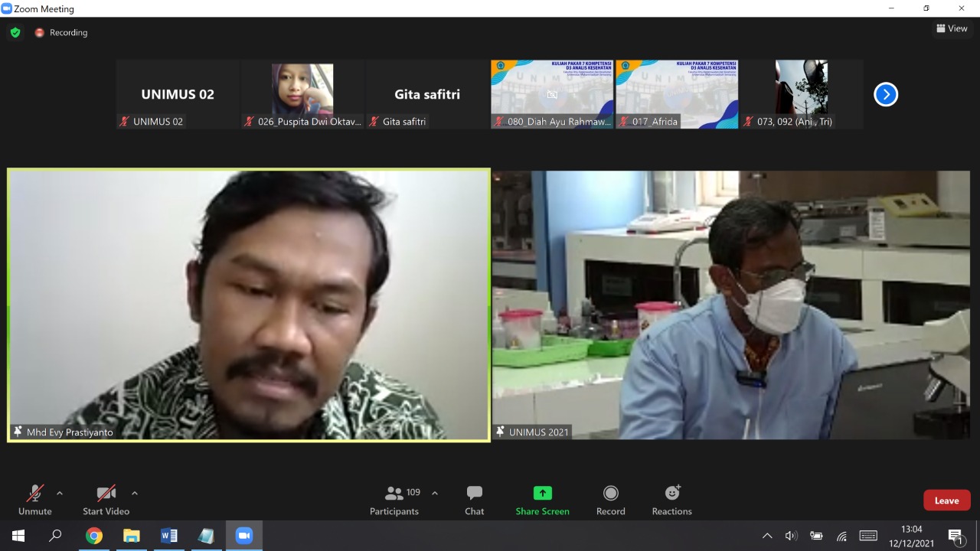Click muted mic icon on 017_Afrida
The height and width of the screenshot is (551, 980).
[x=623, y=122]
